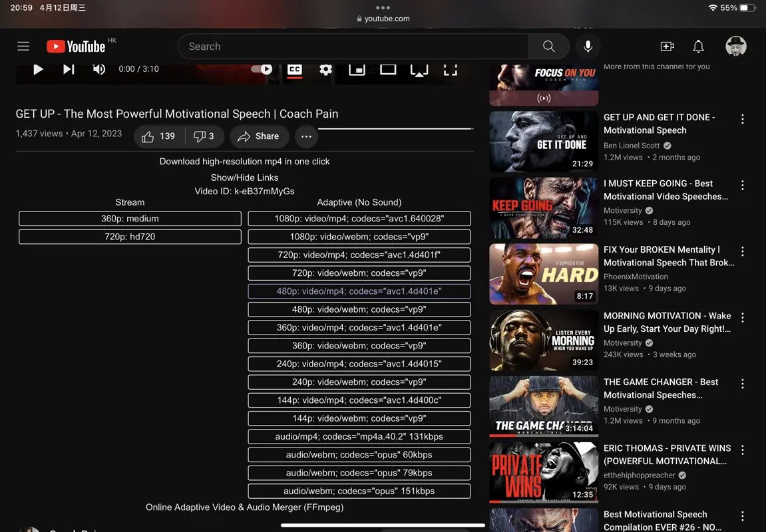Start voice search with the microphone icon
Screen dimensions: 766x532
588,47
